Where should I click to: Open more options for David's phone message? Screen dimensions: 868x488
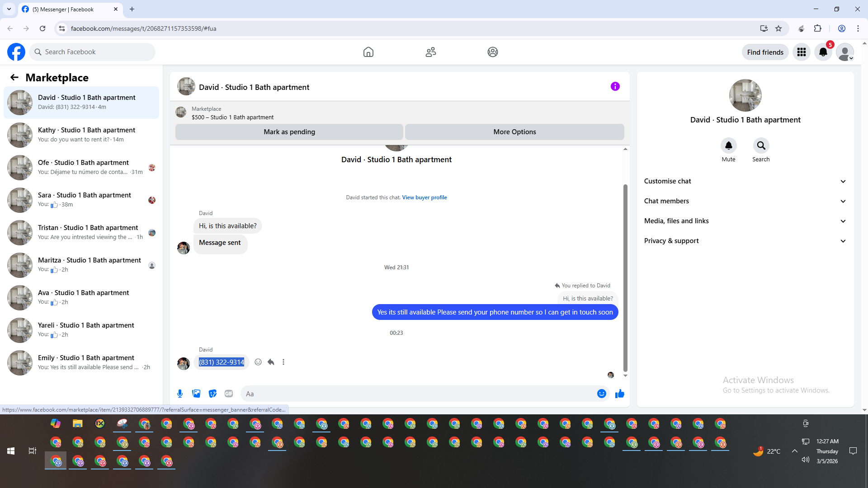(283, 362)
